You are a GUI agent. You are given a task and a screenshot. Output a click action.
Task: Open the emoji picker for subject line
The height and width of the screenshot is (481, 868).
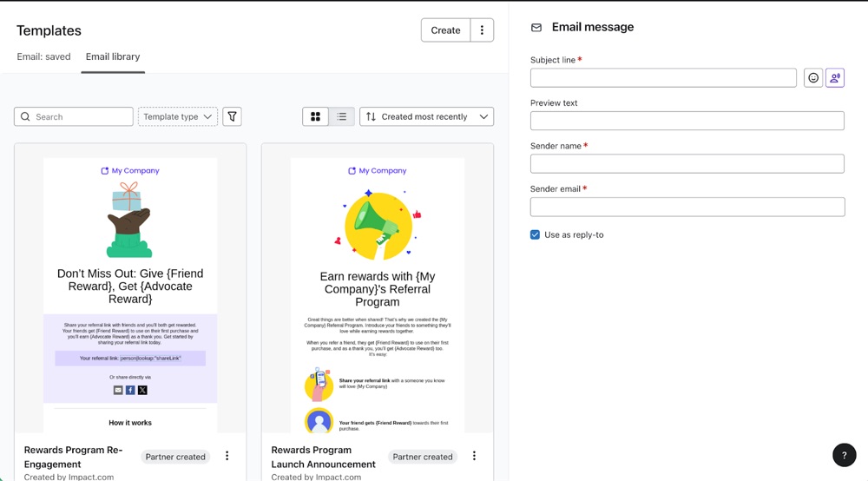point(813,78)
